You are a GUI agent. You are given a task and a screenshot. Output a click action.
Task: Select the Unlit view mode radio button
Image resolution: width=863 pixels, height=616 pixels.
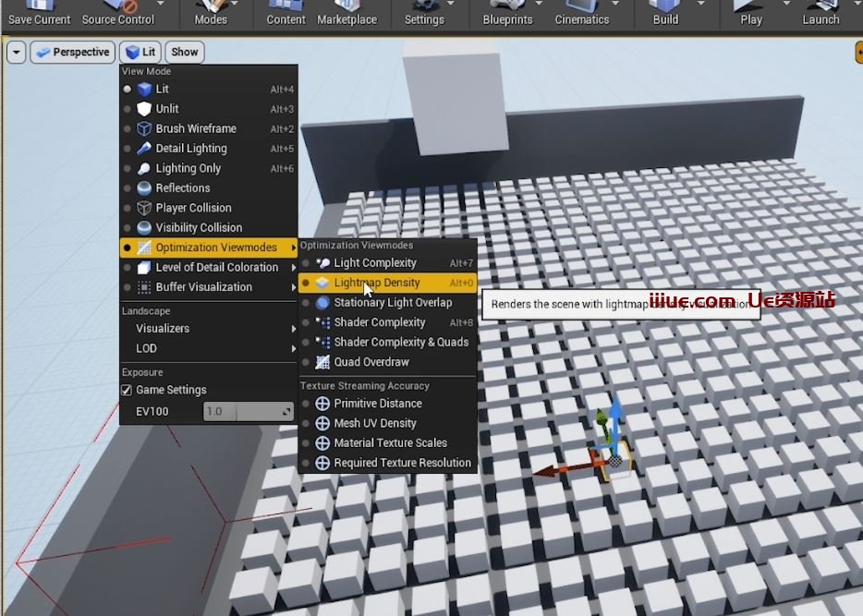(x=128, y=109)
